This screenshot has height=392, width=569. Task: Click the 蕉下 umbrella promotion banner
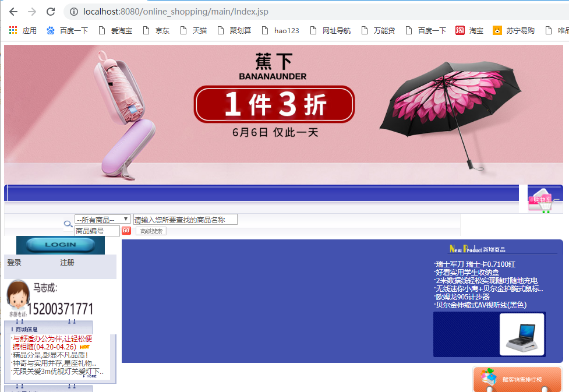[284, 114]
